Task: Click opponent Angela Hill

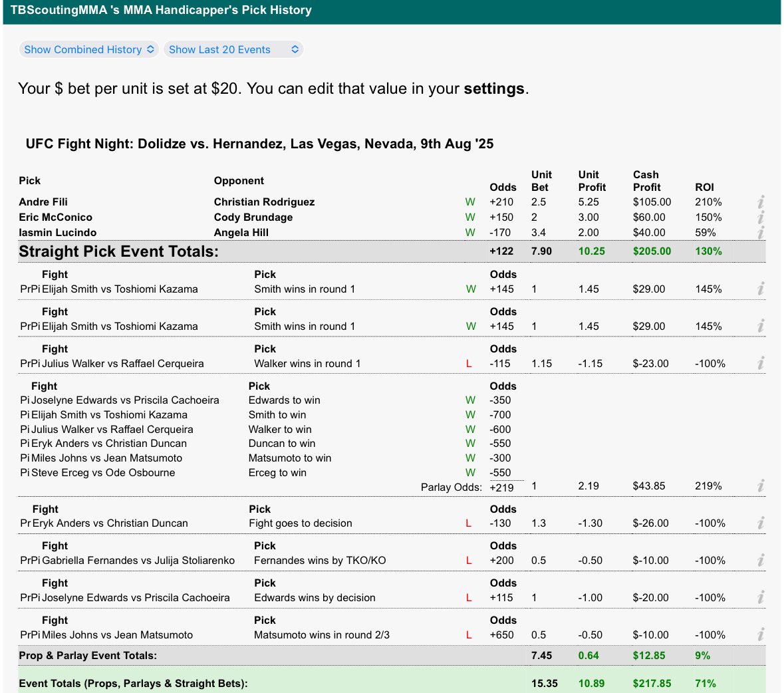Action: (x=241, y=233)
